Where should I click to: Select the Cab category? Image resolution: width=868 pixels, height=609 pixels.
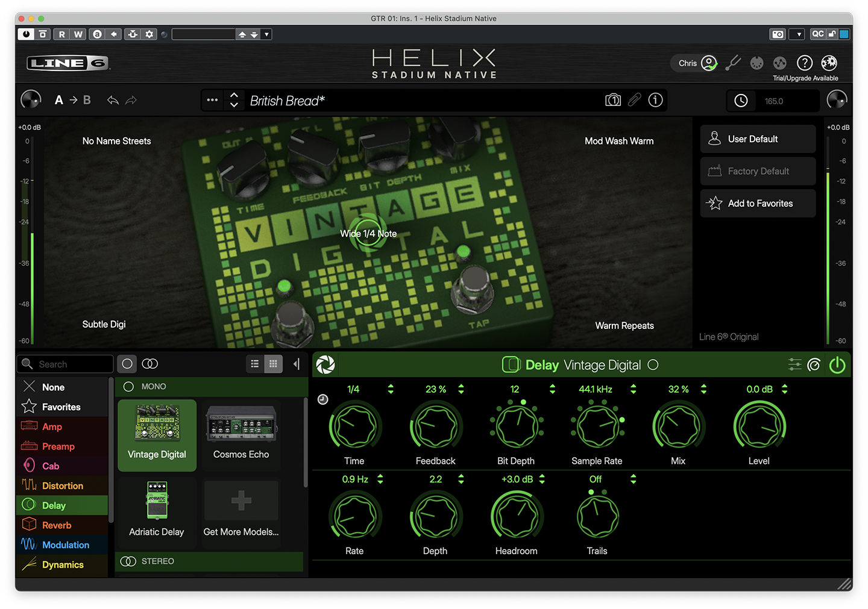click(x=62, y=466)
